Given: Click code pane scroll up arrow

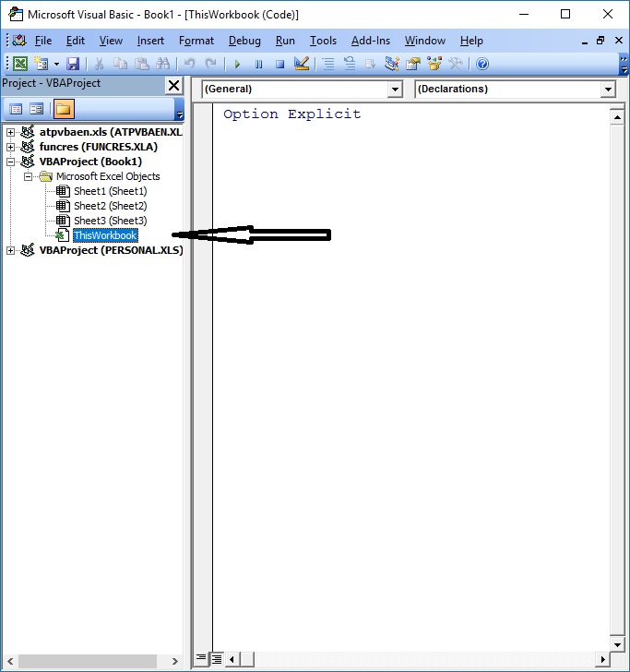Looking at the screenshot, I should pos(617,116).
